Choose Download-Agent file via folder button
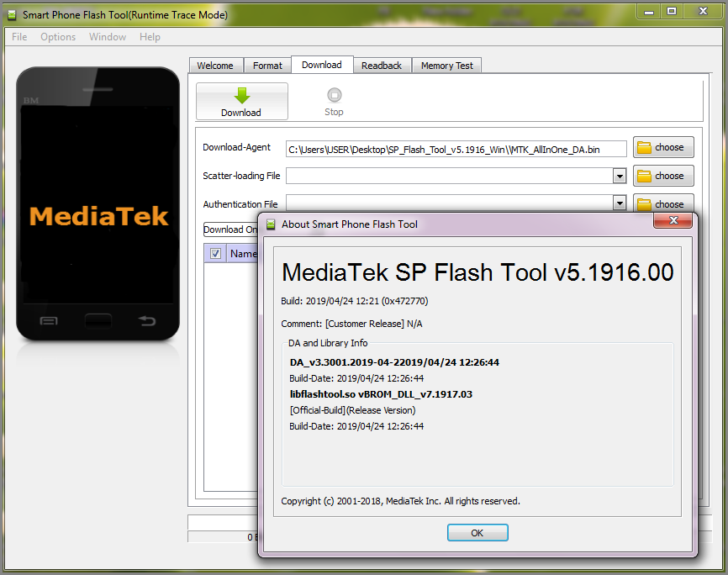 [x=663, y=148]
